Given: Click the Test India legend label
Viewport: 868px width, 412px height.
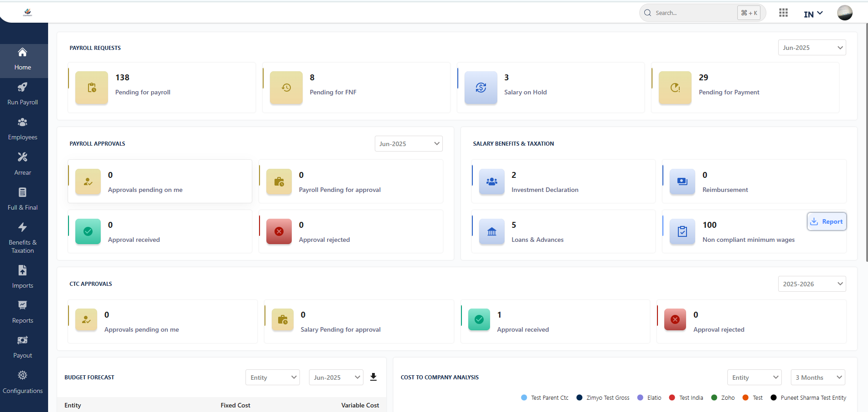Looking at the screenshot, I should (691, 397).
